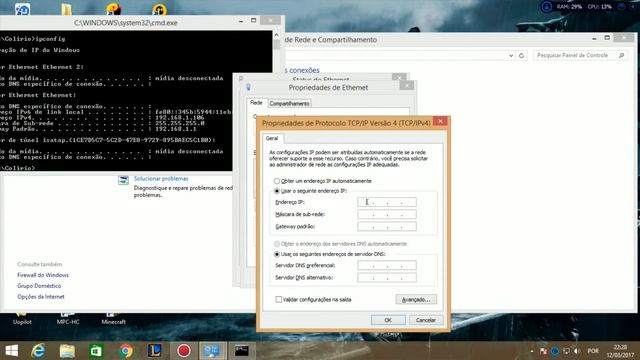The image size is (640, 360).
Task: Select the Uopilot desktop icon
Action: (22, 319)
